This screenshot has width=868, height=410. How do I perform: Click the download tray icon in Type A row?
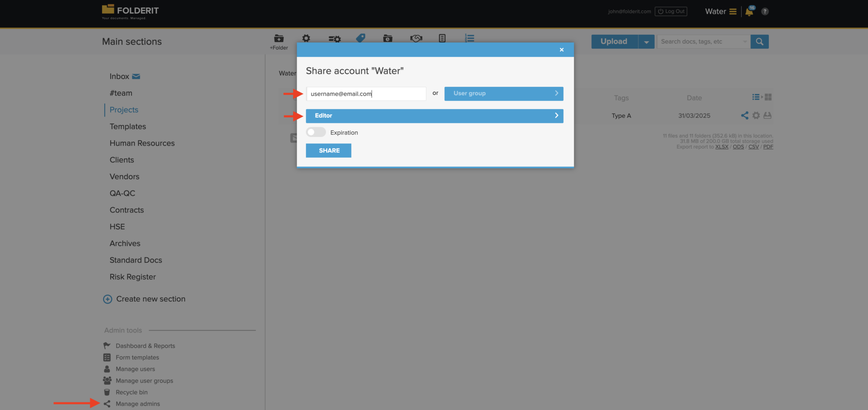tap(768, 115)
